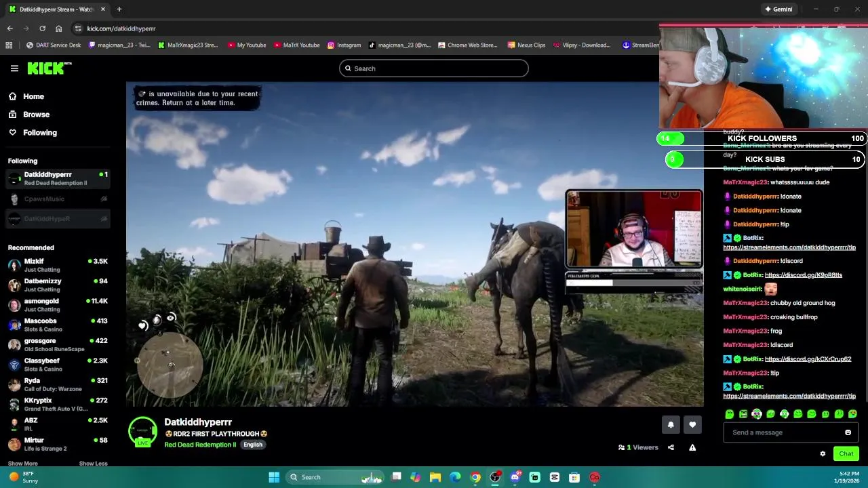This screenshot has height=488, width=868.
Task: Open recommended channel Ryda
Action: 58,384
